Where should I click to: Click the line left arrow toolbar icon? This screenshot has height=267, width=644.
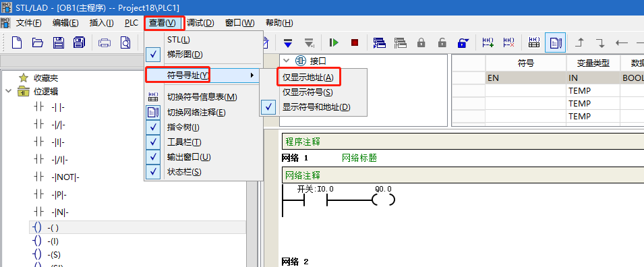tap(622, 42)
